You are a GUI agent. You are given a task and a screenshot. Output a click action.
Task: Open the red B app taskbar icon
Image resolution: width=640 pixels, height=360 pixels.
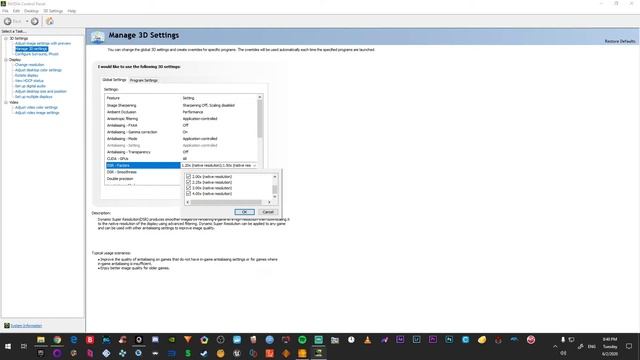pyautogui.click(x=90, y=340)
